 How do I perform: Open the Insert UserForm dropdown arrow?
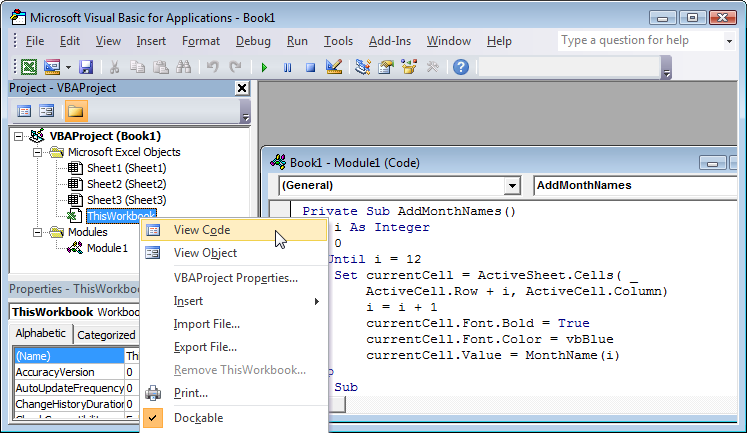click(68, 67)
